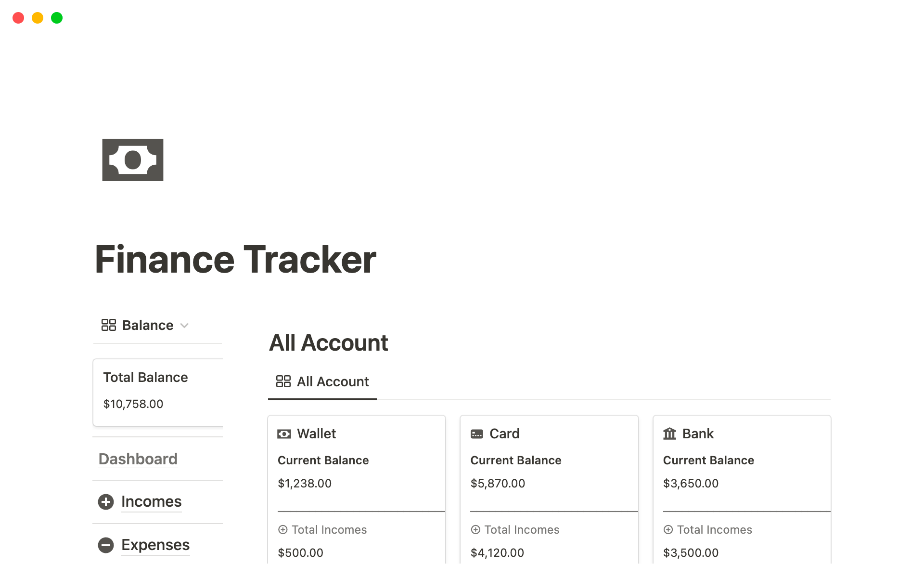Expand Total Incomes in Card section
The height and width of the screenshot is (578, 924).
tap(476, 529)
